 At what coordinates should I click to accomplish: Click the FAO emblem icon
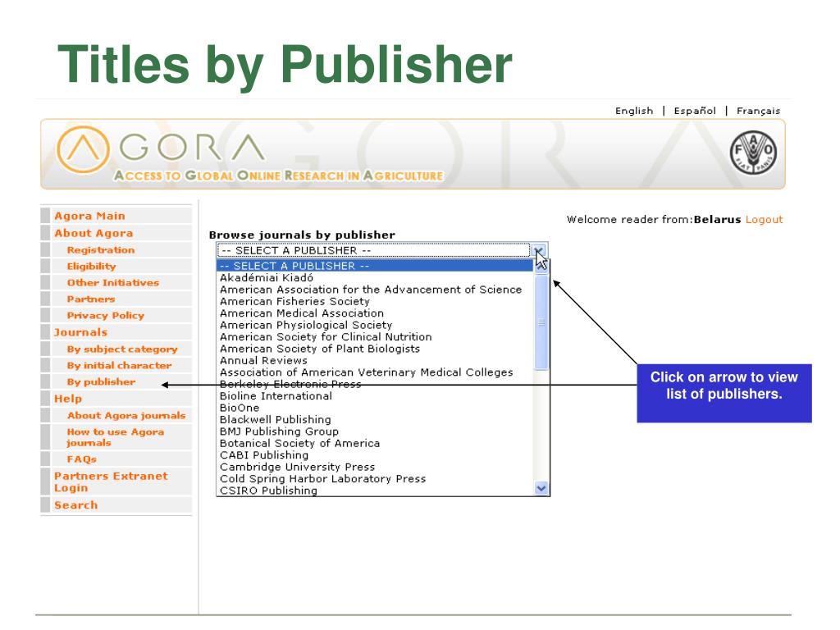[753, 152]
